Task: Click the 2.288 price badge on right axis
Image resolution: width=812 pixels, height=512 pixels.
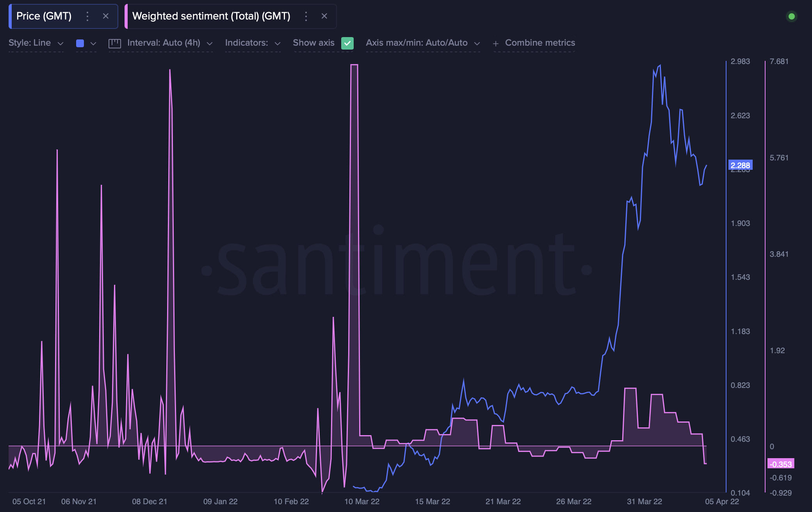Action: pos(740,165)
